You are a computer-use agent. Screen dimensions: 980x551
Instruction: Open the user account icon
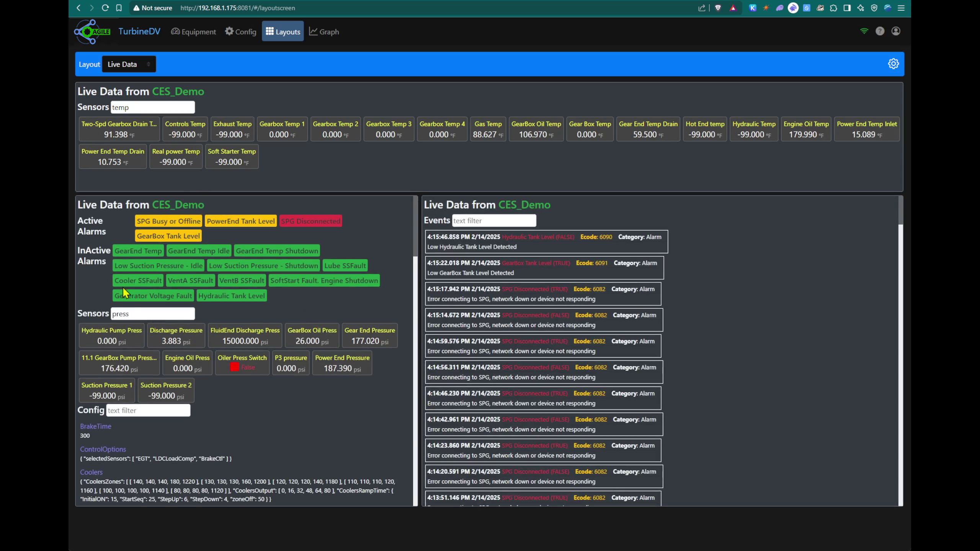(x=896, y=31)
